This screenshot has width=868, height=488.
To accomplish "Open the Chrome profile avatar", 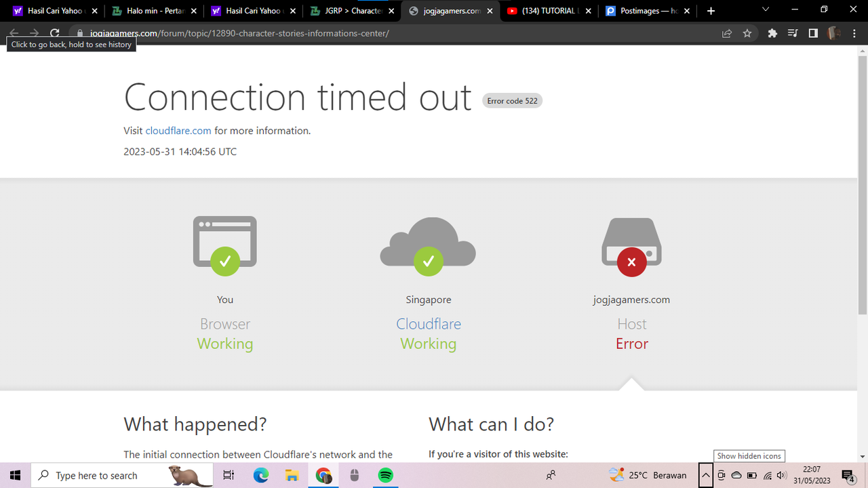I will click(x=834, y=33).
